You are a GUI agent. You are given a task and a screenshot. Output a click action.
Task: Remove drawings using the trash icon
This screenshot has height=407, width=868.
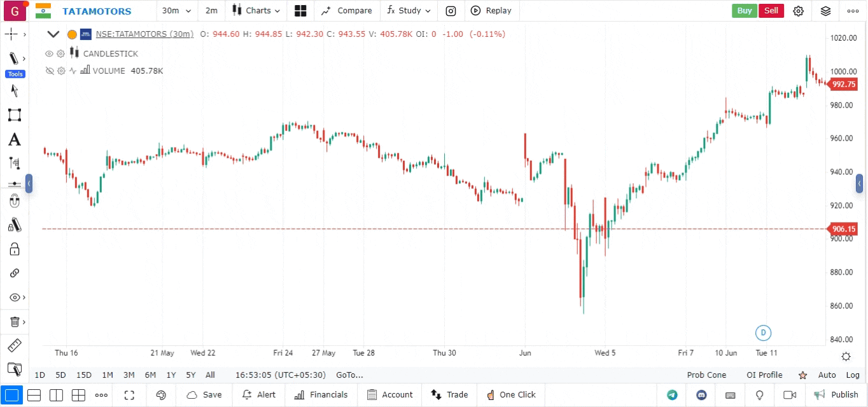point(14,321)
